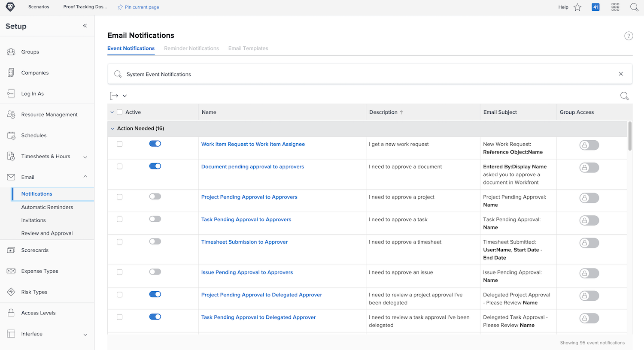Check the Document pending approval row checkbox
This screenshot has height=350, width=644.
click(120, 166)
